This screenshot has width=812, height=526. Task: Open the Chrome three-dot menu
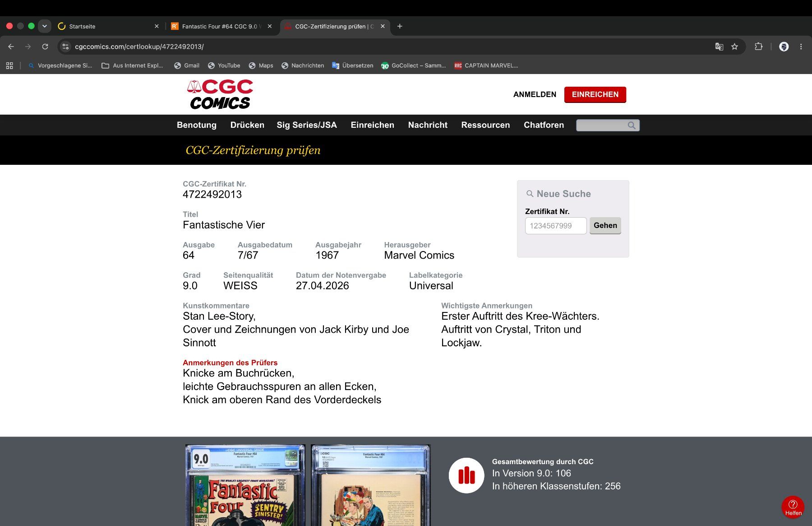click(801, 47)
